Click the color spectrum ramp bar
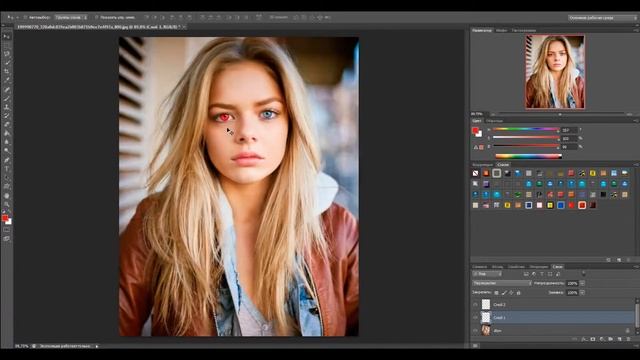 tap(529, 156)
